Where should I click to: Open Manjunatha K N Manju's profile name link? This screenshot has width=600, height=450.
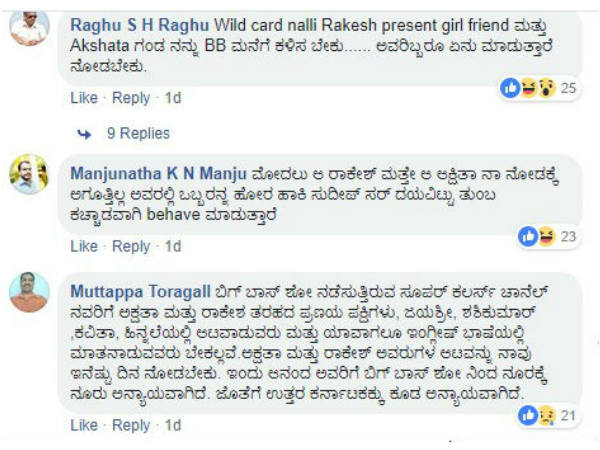pyautogui.click(x=158, y=174)
